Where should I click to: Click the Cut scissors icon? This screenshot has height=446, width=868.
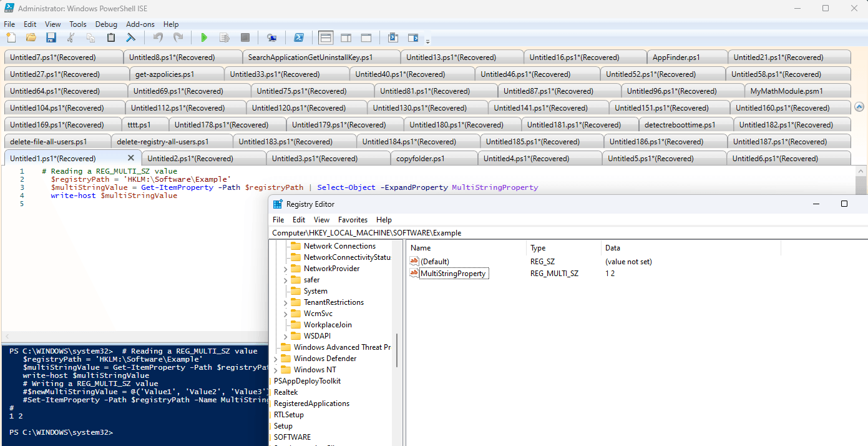(71, 37)
